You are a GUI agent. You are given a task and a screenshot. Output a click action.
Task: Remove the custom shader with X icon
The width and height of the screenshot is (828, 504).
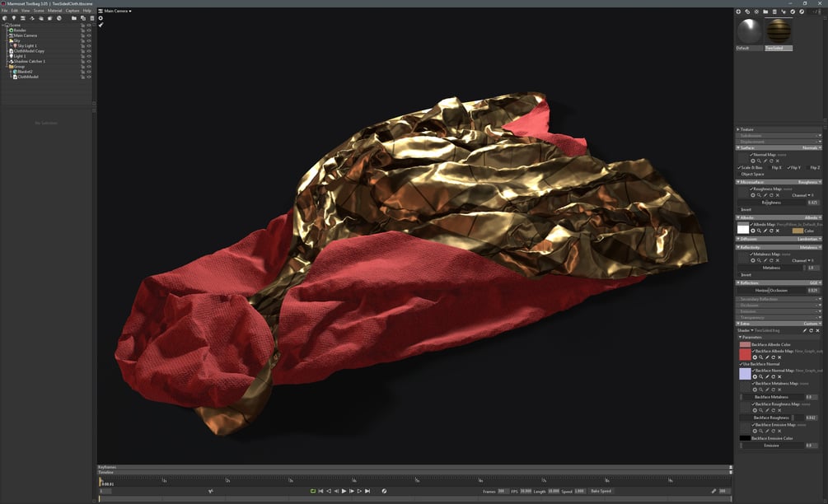coord(817,330)
